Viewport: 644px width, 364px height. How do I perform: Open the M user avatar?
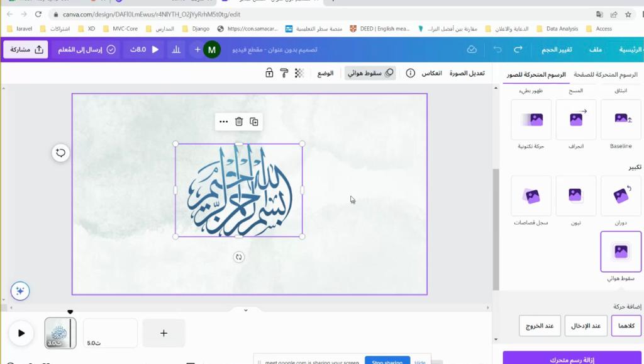coord(212,50)
